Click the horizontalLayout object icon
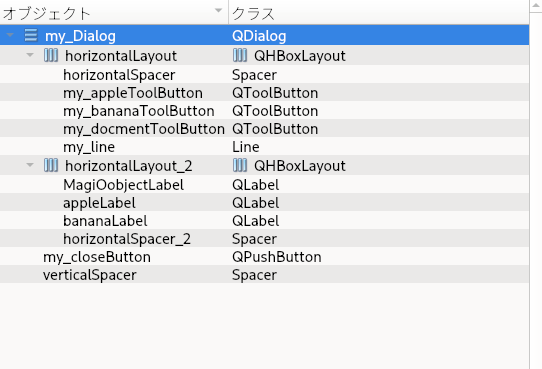The image size is (542, 369). (51, 55)
